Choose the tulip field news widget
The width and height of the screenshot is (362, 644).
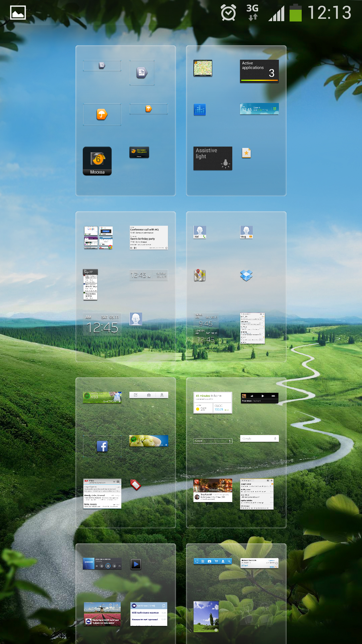pyautogui.click(x=102, y=614)
